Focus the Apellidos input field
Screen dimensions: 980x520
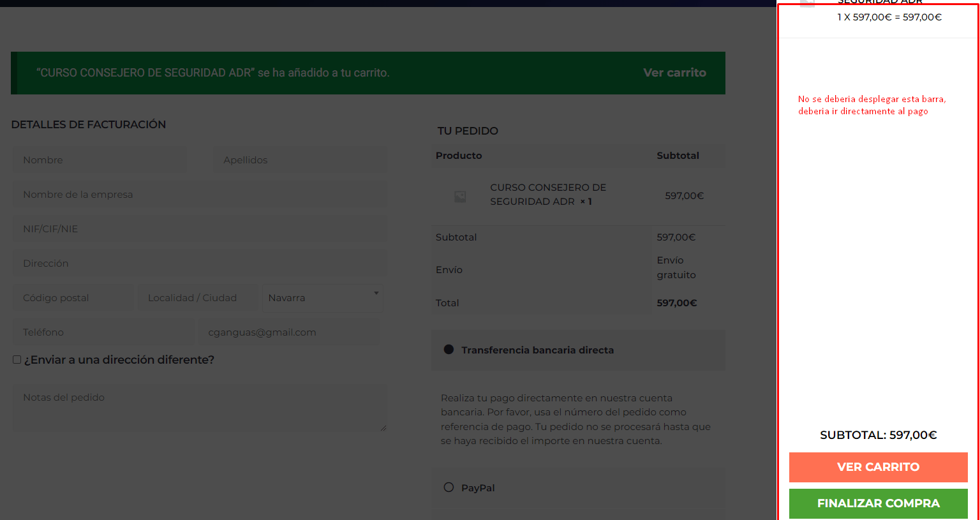300,160
